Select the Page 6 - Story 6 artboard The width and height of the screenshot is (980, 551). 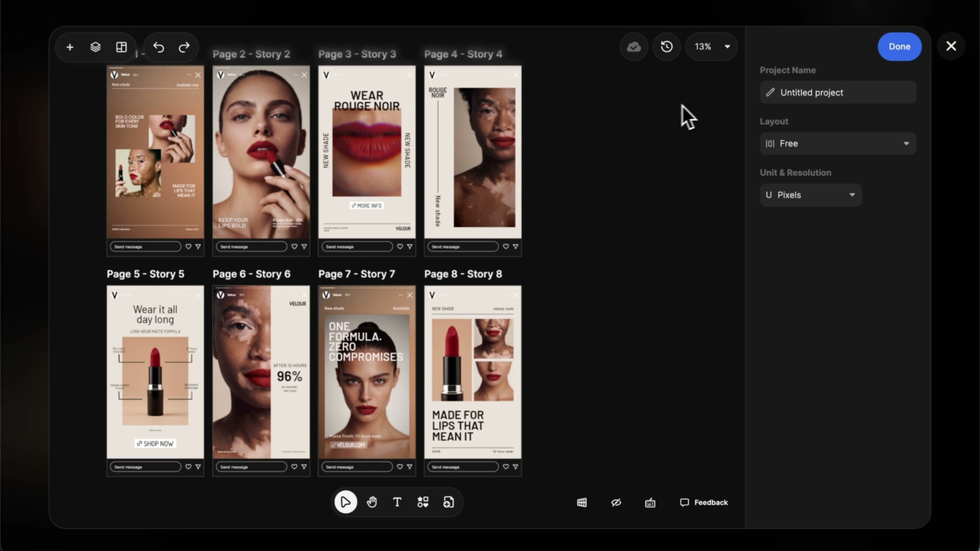tap(261, 381)
